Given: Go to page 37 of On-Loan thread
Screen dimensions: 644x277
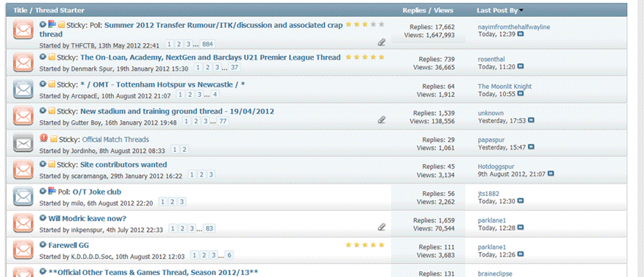Looking at the screenshot, I should (x=234, y=68).
